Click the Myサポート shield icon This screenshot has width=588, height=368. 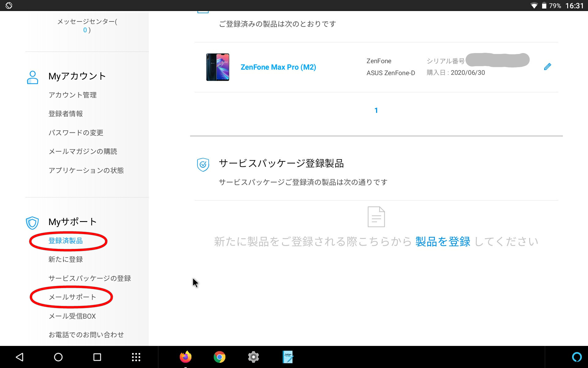[32, 223]
